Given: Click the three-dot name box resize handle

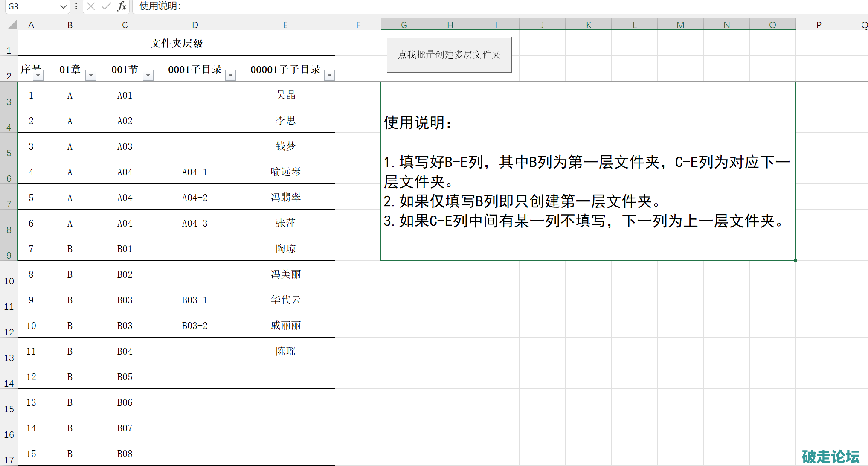Looking at the screenshot, I should 76,6.
